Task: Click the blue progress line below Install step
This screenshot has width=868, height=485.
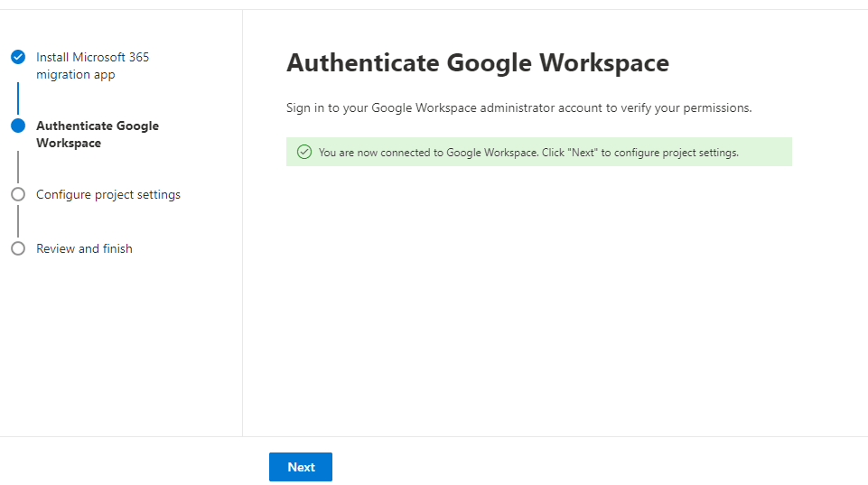Action: [x=18, y=98]
